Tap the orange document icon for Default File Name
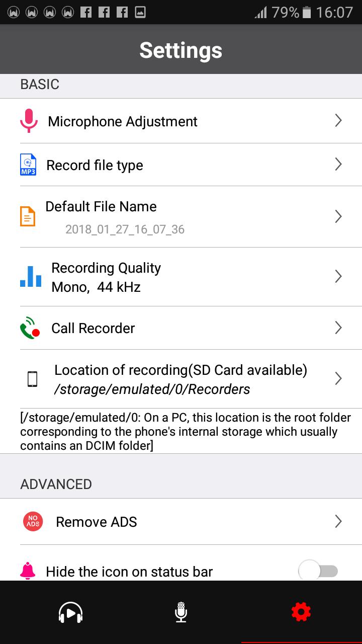The height and width of the screenshot is (644, 362). click(x=28, y=216)
